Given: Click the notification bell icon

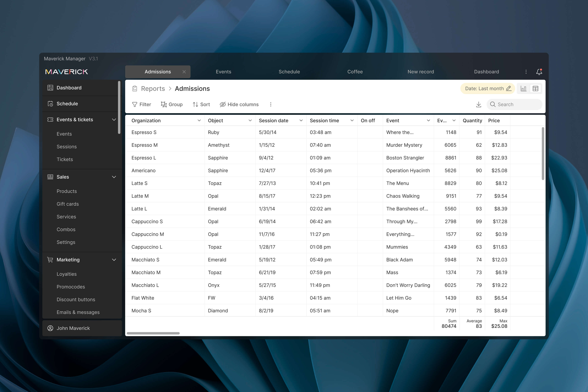Looking at the screenshot, I should [x=539, y=72].
